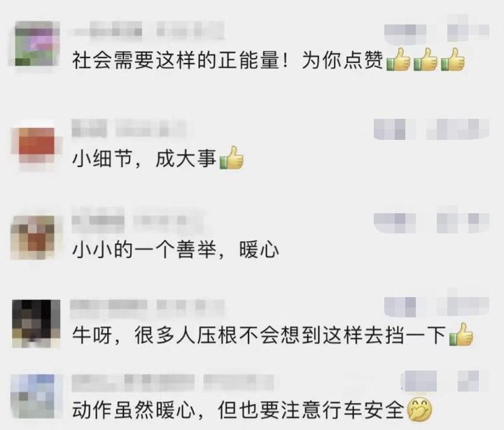Click the blurred like counter beside 牛呀 comment

[x=437, y=306]
